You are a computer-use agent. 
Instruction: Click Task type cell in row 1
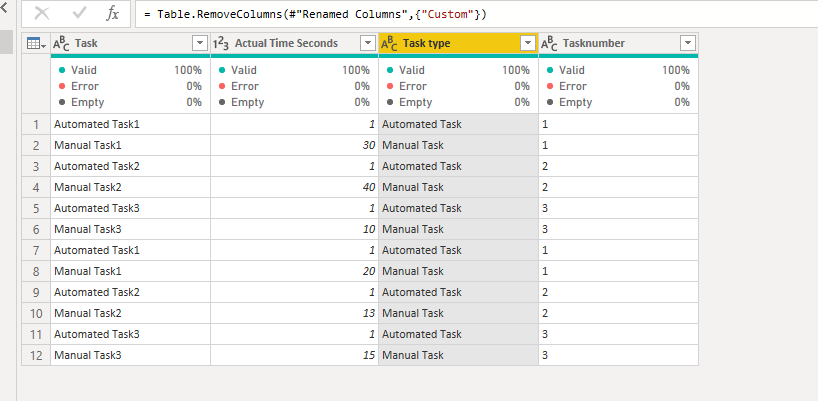(x=459, y=124)
